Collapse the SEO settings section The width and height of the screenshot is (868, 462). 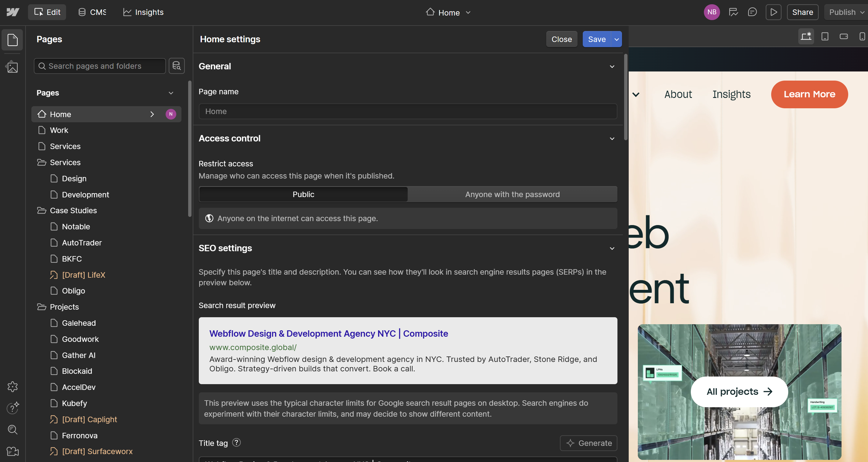[x=612, y=248]
